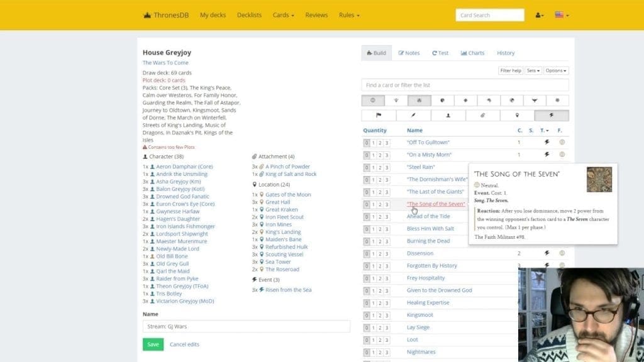
Task: Switch to the Build tab
Action: (376, 53)
